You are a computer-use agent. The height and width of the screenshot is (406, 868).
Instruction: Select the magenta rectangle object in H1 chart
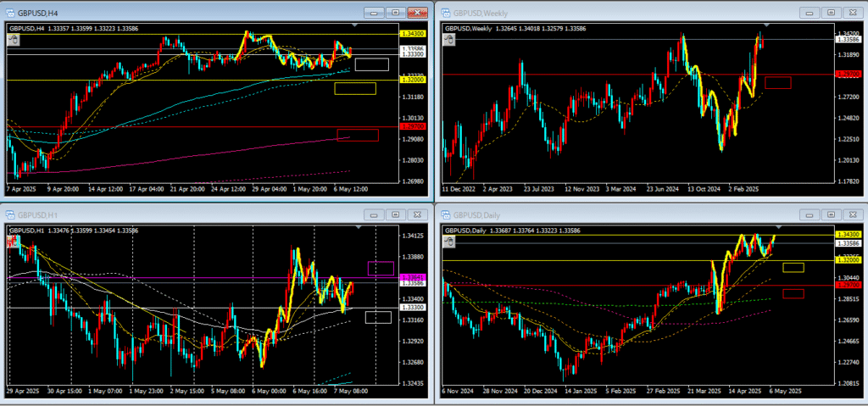point(381,269)
